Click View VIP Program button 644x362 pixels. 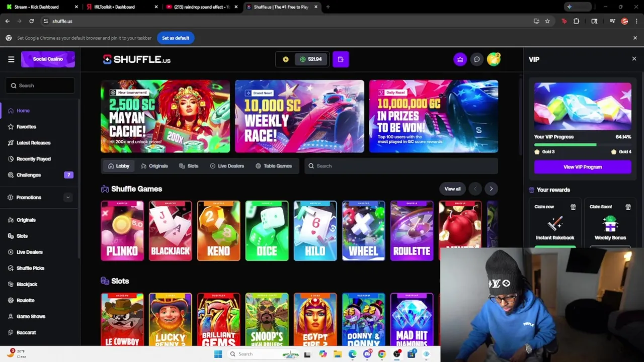(583, 167)
